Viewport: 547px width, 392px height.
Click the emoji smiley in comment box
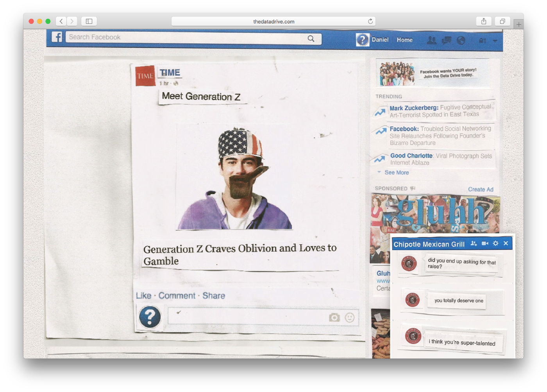click(350, 317)
